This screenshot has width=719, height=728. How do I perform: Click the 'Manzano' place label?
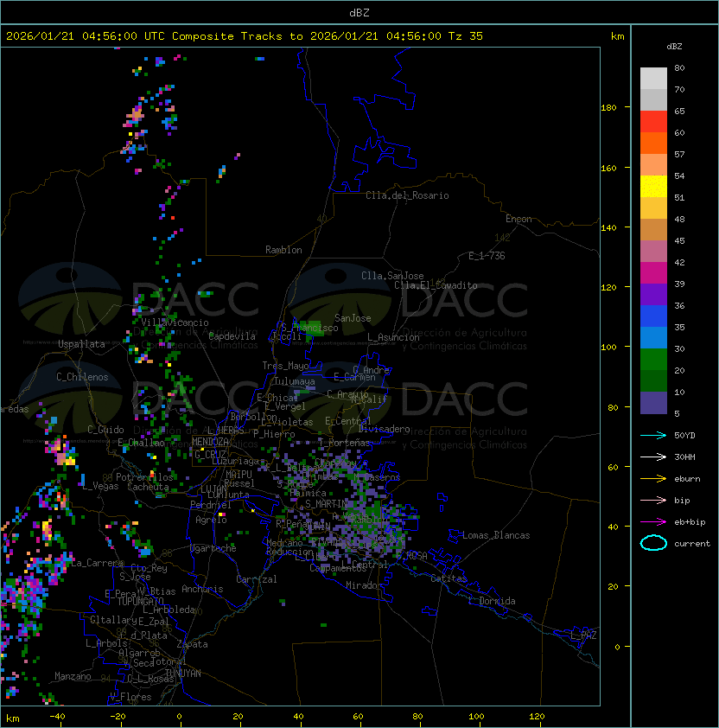(73, 676)
